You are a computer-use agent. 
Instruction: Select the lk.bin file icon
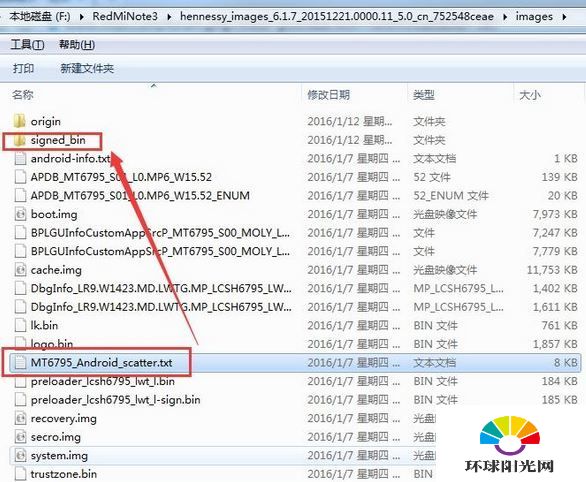pos(20,325)
